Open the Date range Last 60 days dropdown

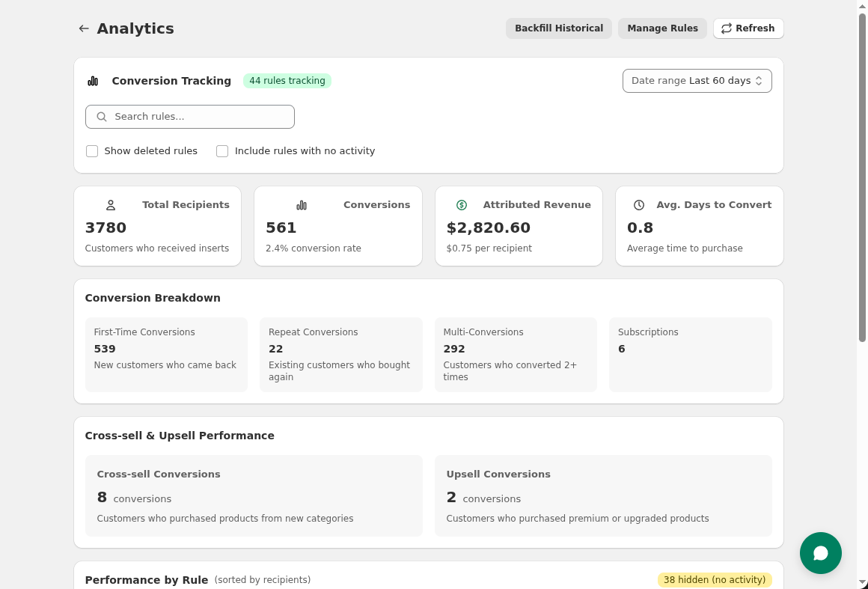pyautogui.click(x=697, y=80)
